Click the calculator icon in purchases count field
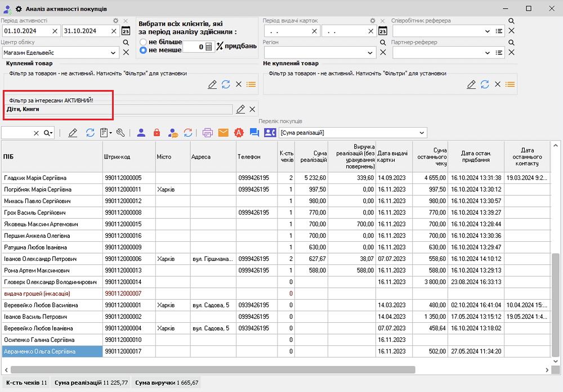Viewport: 563px width, 392px height. (x=209, y=47)
